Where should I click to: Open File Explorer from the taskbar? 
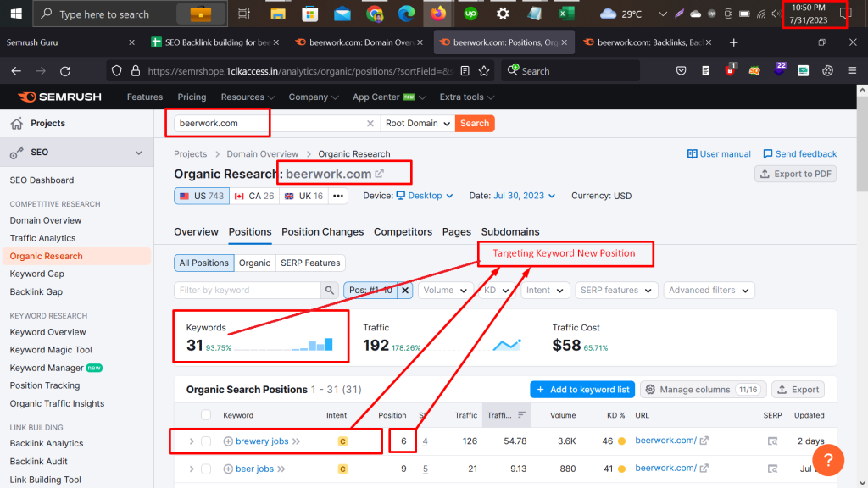278,14
